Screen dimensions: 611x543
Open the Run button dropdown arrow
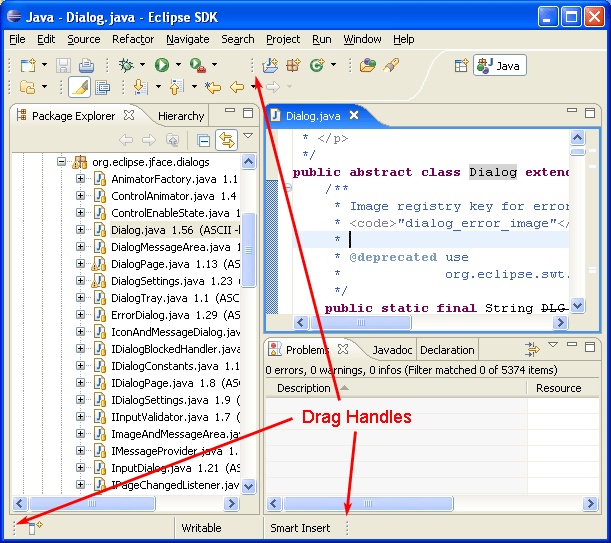click(x=178, y=65)
